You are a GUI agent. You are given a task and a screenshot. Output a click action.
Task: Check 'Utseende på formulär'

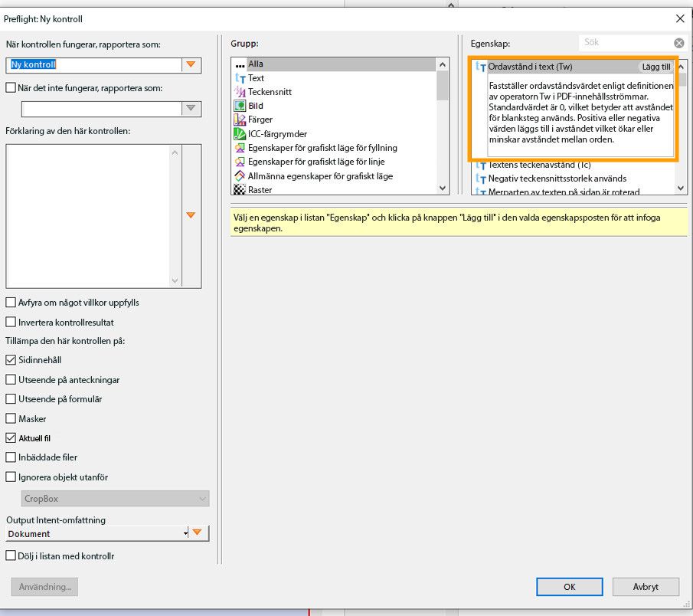pyautogui.click(x=11, y=399)
